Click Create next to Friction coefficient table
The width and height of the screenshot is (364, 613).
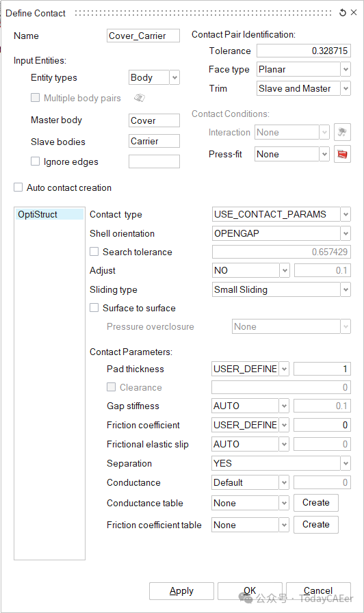316,524
